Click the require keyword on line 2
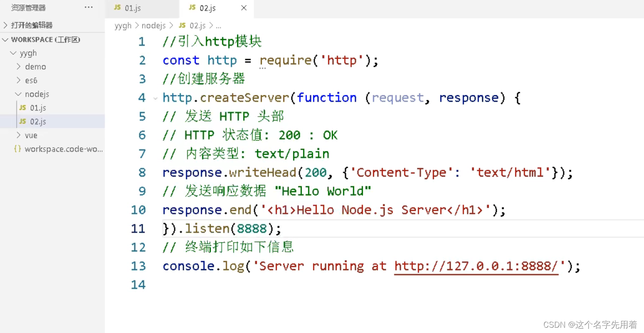 pyautogui.click(x=285, y=60)
